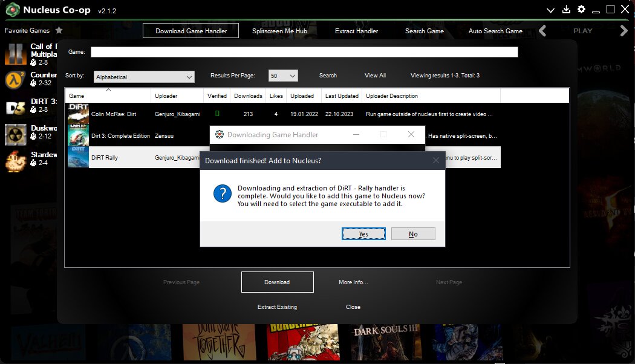Image resolution: width=635 pixels, height=364 pixels.
Task: Select the Call of Duty game icon
Action: 15,54
